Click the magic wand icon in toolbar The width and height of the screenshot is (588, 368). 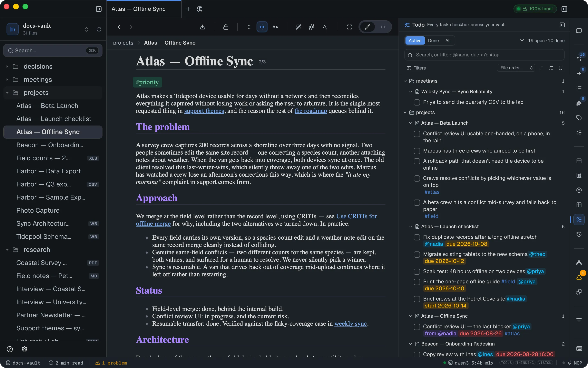(298, 27)
